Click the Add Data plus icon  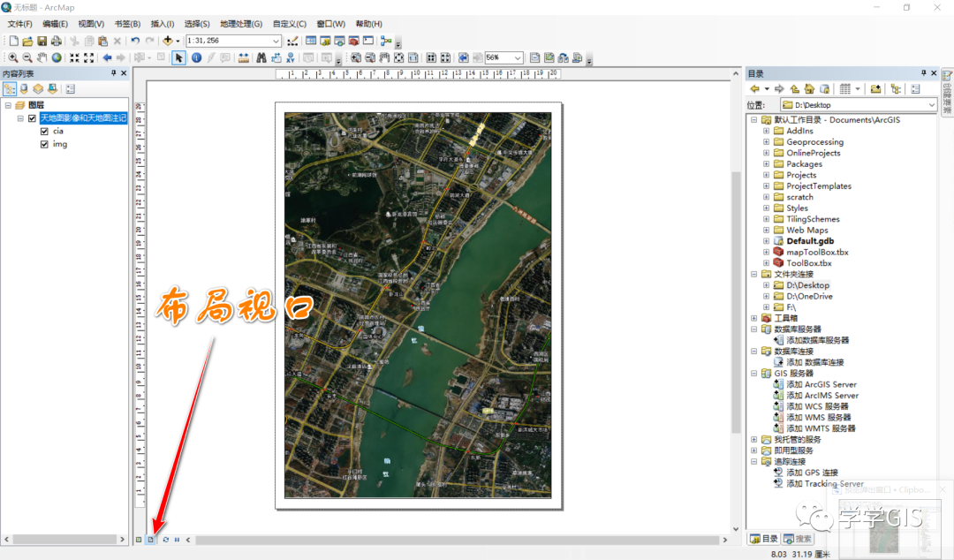[x=167, y=41]
